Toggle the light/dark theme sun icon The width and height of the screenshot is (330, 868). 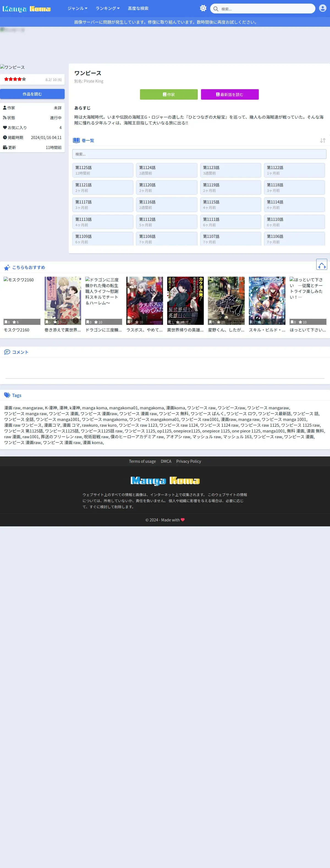[x=203, y=9]
